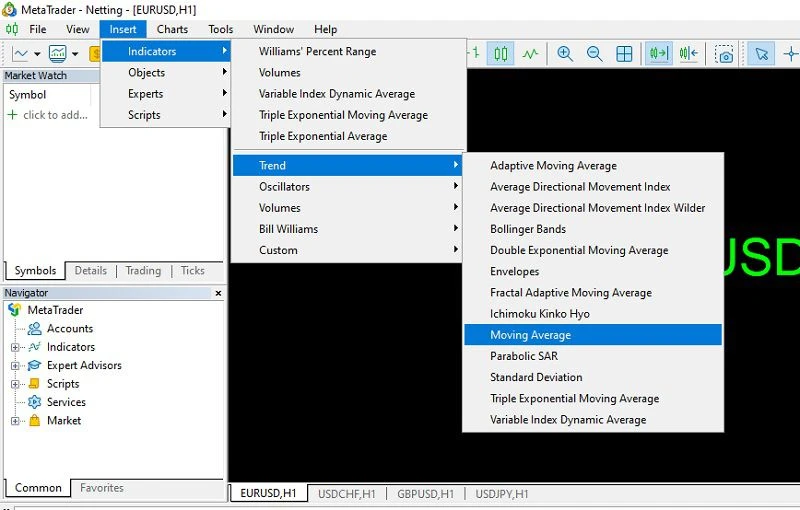800x510 pixels.
Task: Select Standard Deviation indicator
Action: point(593,377)
